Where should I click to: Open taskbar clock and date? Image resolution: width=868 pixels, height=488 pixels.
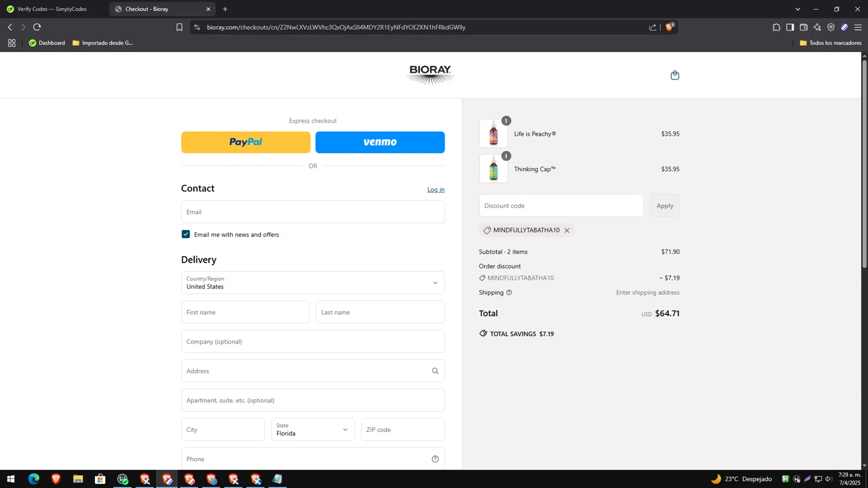tap(849, 479)
